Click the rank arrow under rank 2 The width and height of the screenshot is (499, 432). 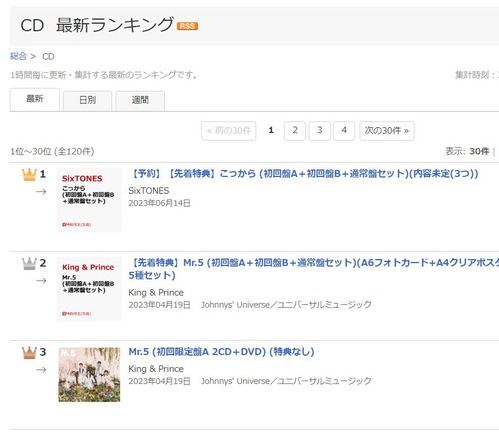[x=41, y=281]
